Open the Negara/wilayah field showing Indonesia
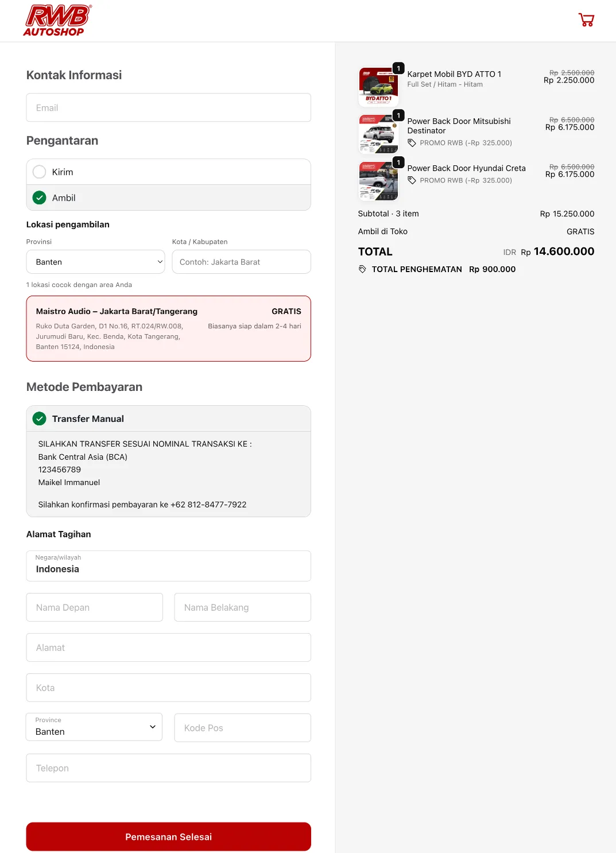Screen dimensions: 616x853 click(168, 566)
